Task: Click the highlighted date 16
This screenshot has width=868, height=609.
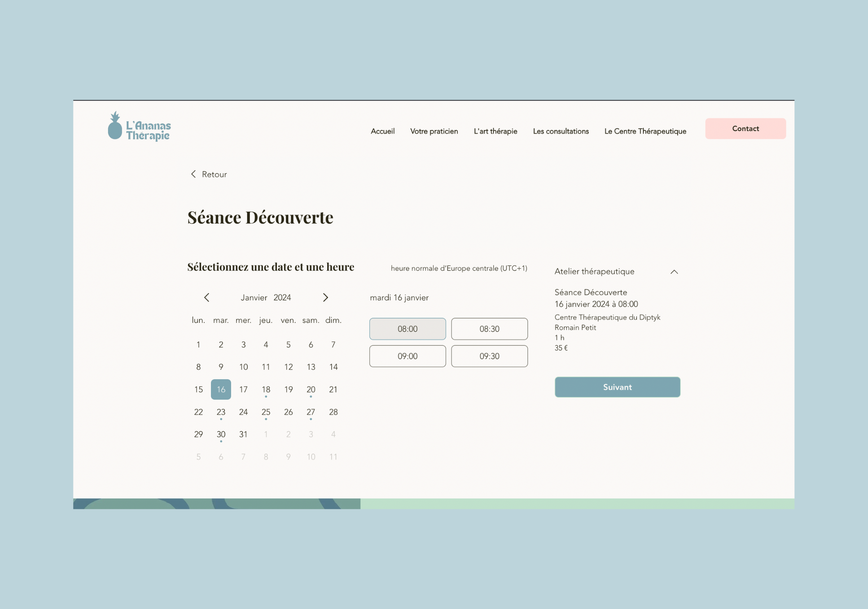Action: tap(221, 389)
